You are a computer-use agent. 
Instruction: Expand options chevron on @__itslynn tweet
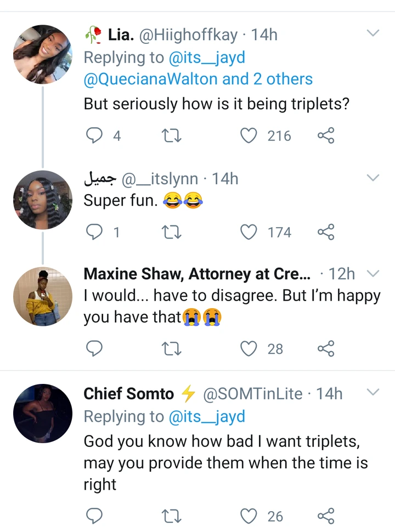click(x=373, y=178)
